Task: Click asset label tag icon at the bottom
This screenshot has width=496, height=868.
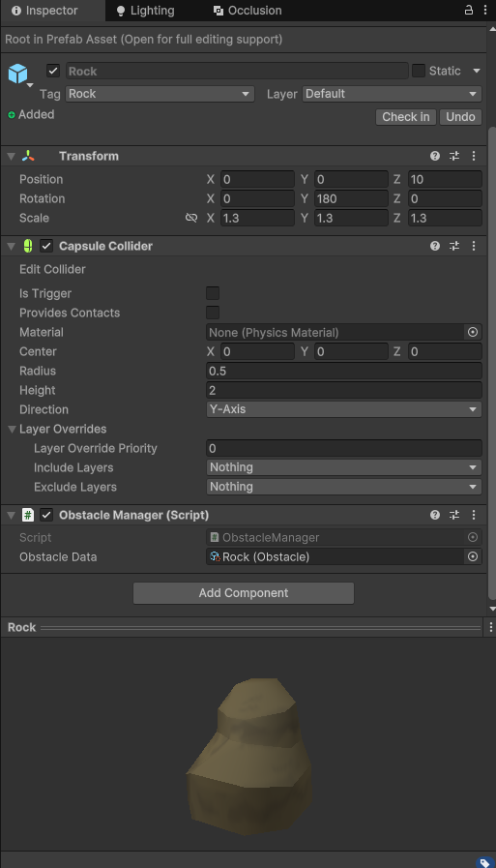Action: pos(484,862)
